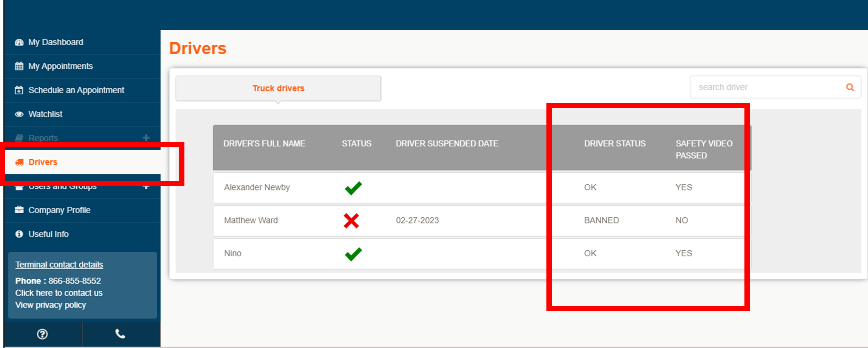Screen dimensions: 868x348
Task: Open the Terminal contact details link
Action: click(59, 265)
